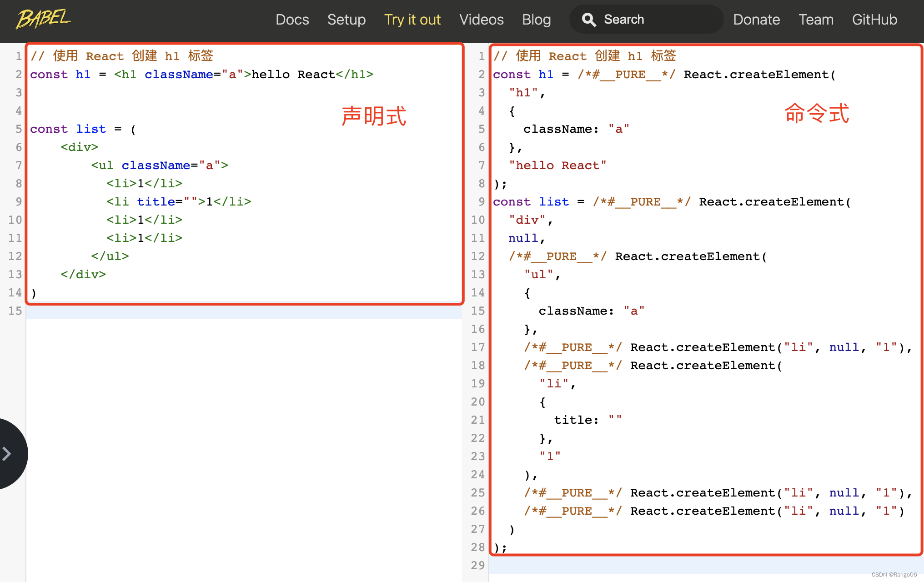Select the Setup menu item
The width and height of the screenshot is (924, 582).
pos(346,18)
